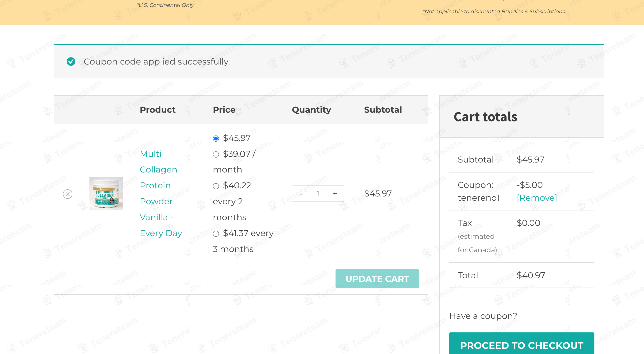Remove the collagen item with X icon
Viewport: 644px width, 354px height.
[67, 194]
